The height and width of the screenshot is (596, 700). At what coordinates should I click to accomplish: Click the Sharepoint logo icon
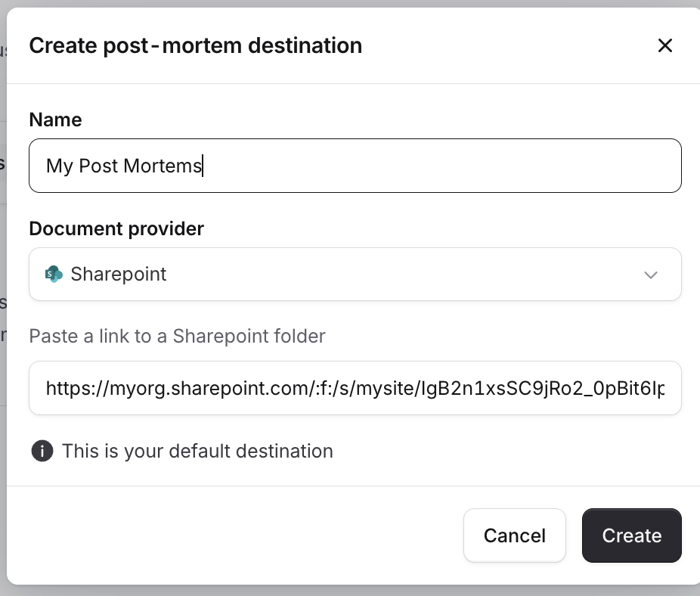(x=54, y=274)
